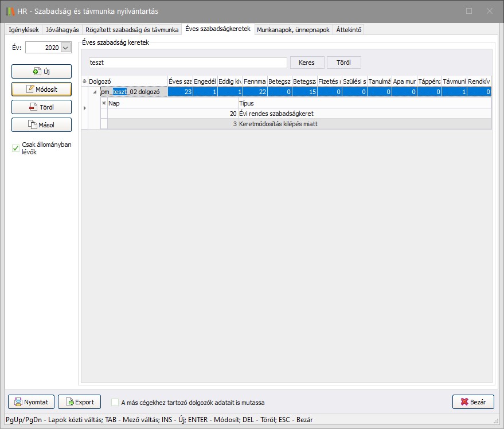Click the Másol copy pages button
The image size is (504, 429).
[x=41, y=125]
